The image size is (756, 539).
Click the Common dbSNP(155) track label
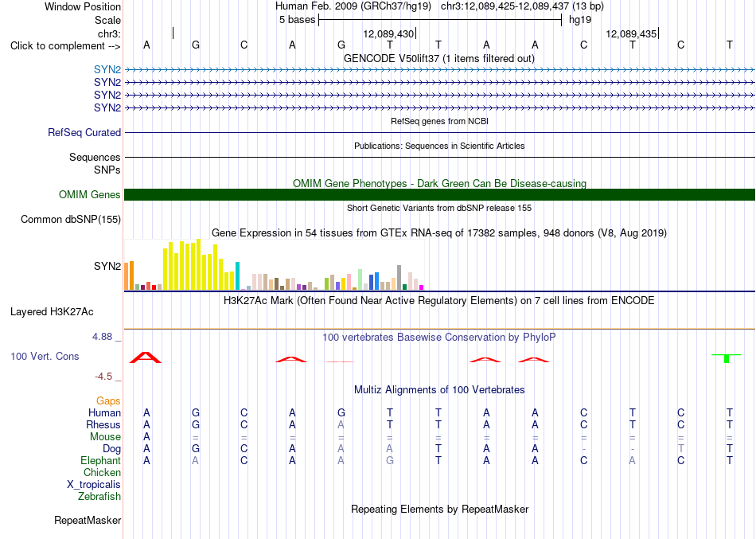[x=70, y=220]
